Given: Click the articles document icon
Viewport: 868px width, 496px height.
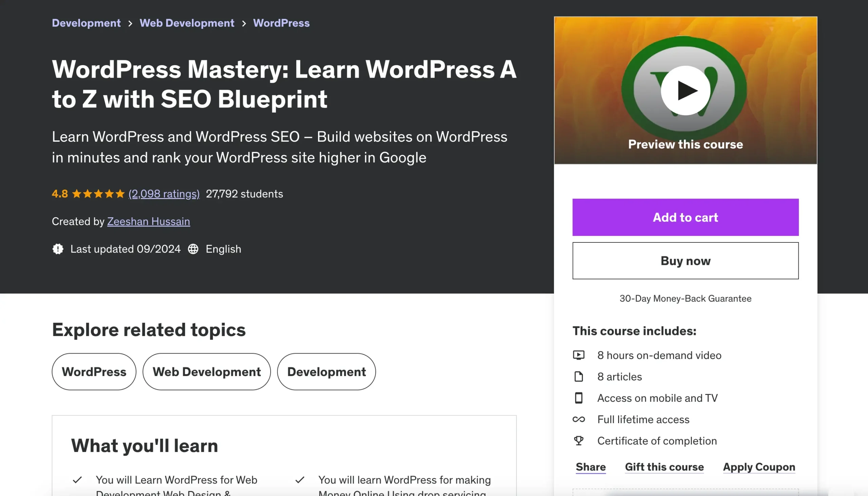Looking at the screenshot, I should [578, 377].
